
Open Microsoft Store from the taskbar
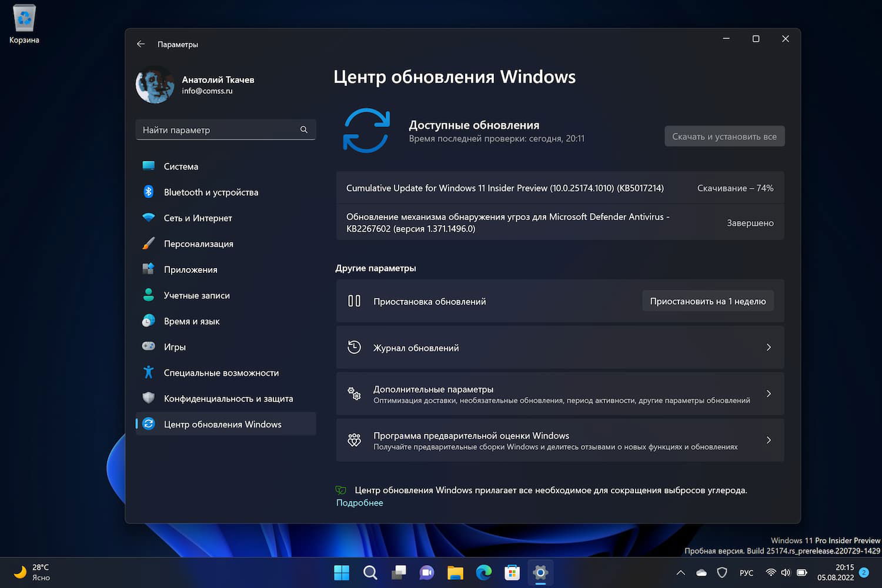[x=512, y=572]
